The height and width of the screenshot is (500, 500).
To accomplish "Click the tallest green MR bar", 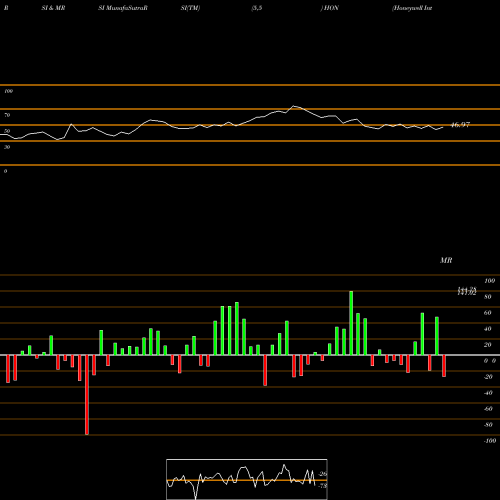I will (x=351, y=323).
